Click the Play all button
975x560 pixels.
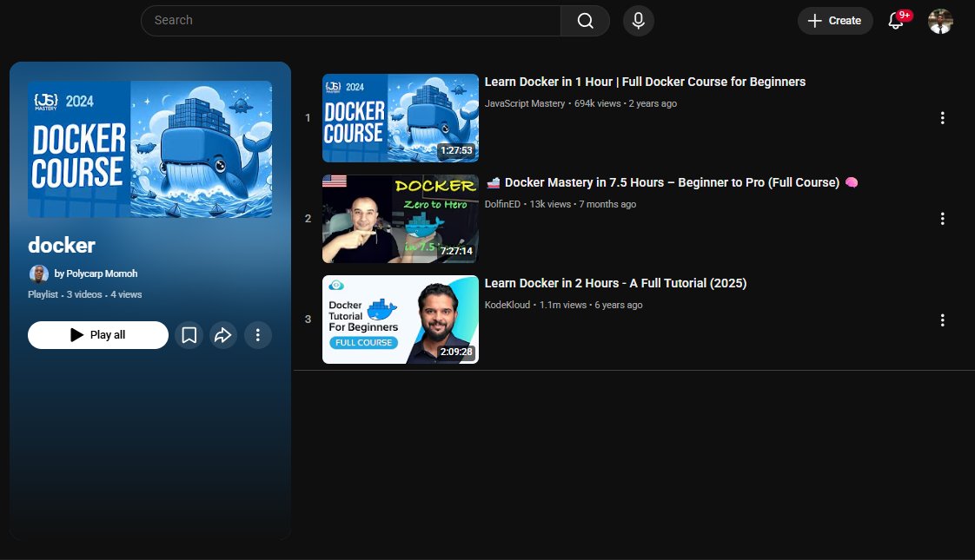(x=98, y=335)
